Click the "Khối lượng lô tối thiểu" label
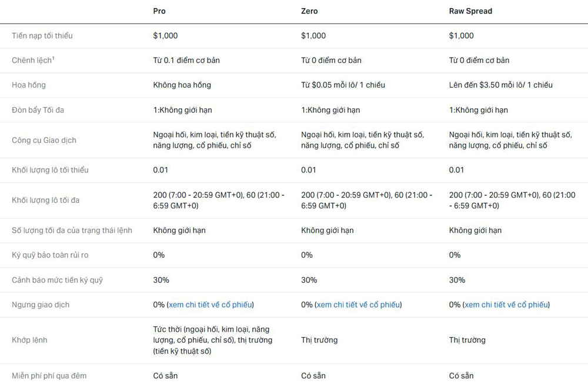588x387 pixels. 50,170
